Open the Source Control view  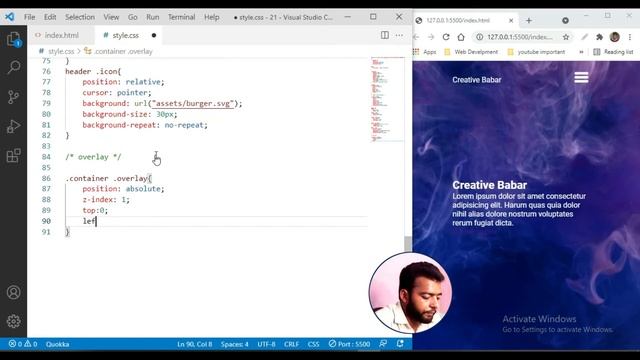point(13,97)
